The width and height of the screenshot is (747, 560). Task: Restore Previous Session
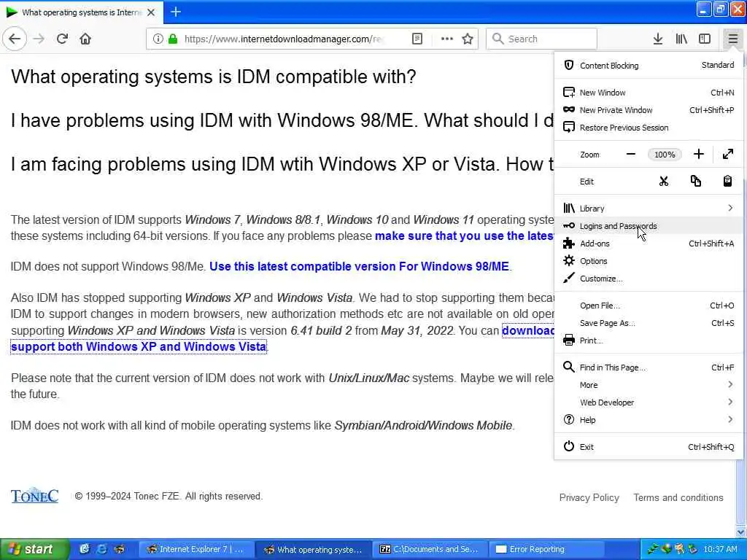tap(649, 128)
